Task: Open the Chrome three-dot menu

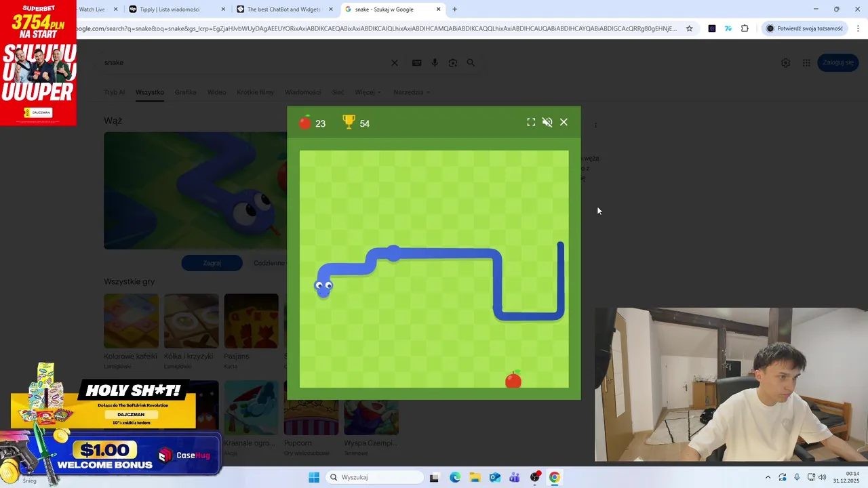Action: tap(859, 28)
